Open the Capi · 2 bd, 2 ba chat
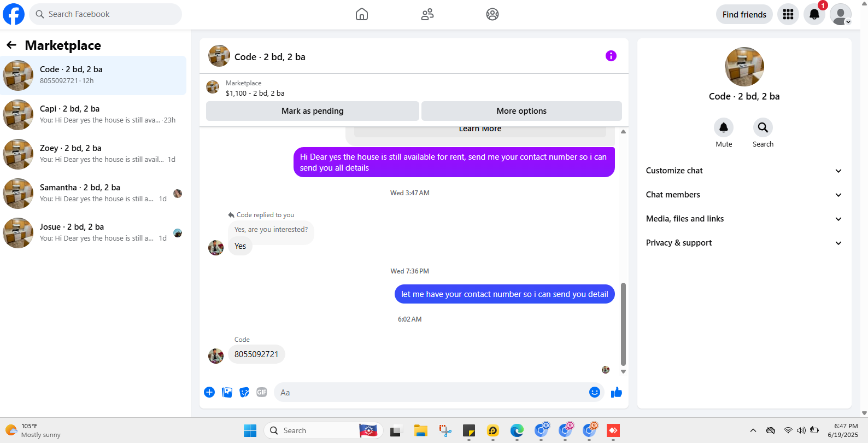 pos(93,115)
